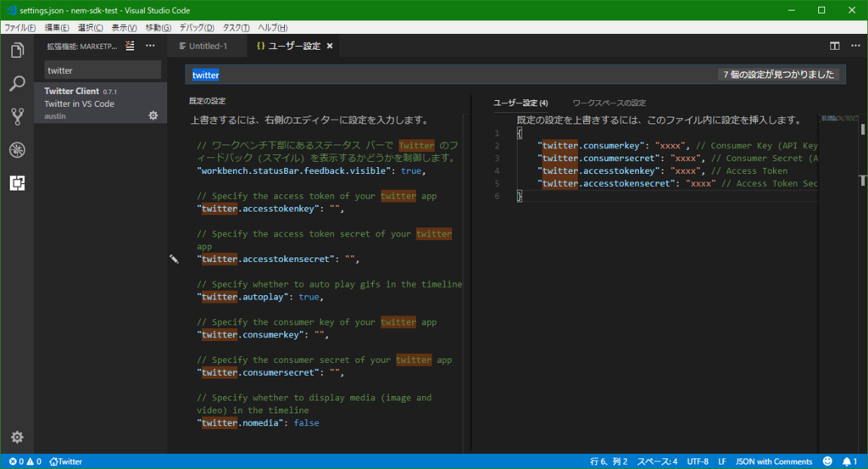
Task: Select the ユーザー設定 editor tab
Action: point(293,46)
